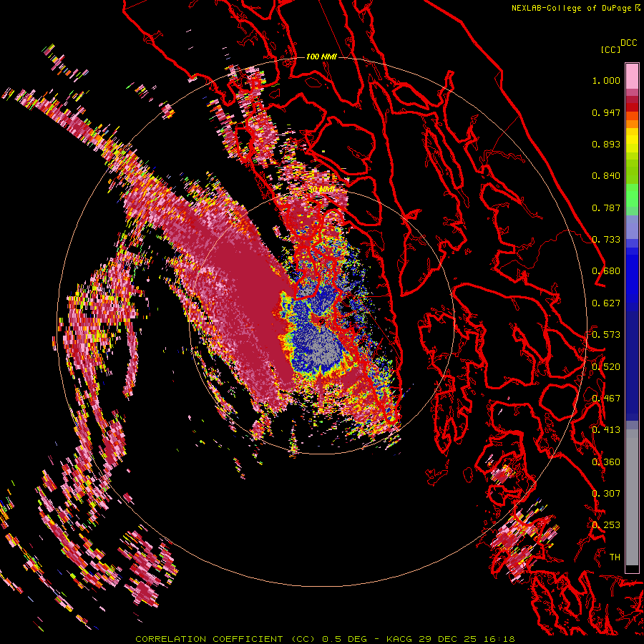This screenshot has height=644, width=644.
Task: Select the 0.947 legend value
Action: coord(606,112)
